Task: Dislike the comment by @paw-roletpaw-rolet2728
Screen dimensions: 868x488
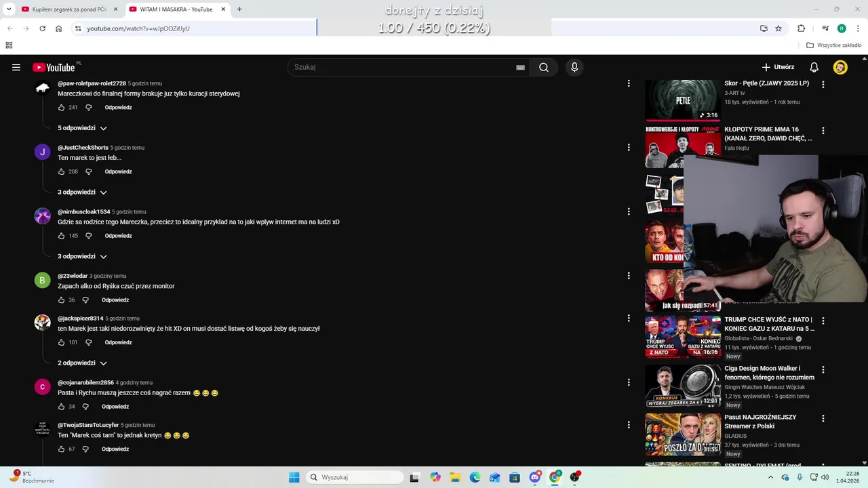Action: tap(88, 108)
